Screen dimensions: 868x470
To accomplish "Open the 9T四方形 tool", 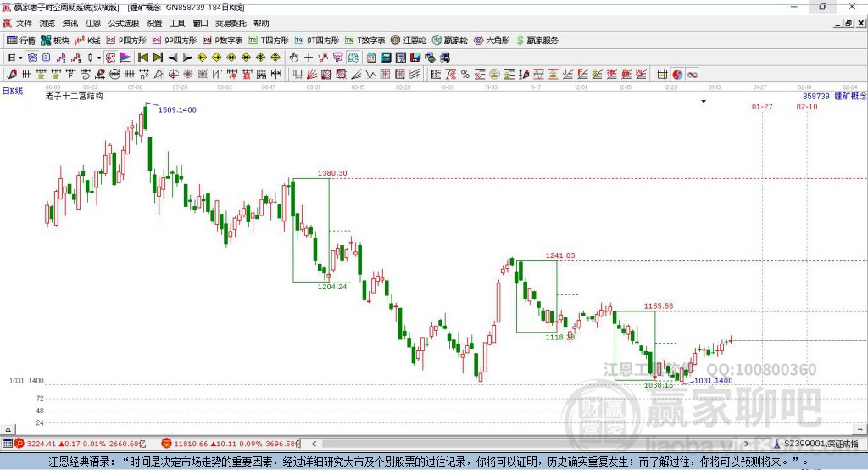I will click(317, 41).
